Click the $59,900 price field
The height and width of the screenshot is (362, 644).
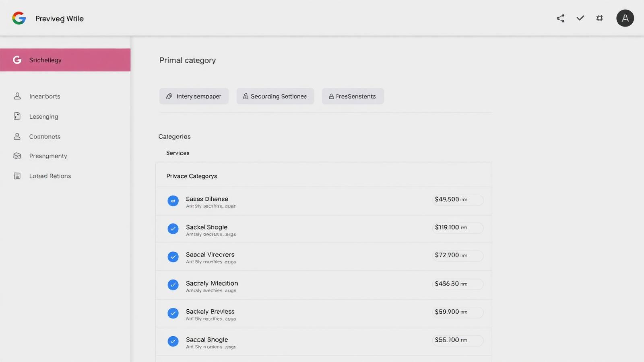pos(458,312)
